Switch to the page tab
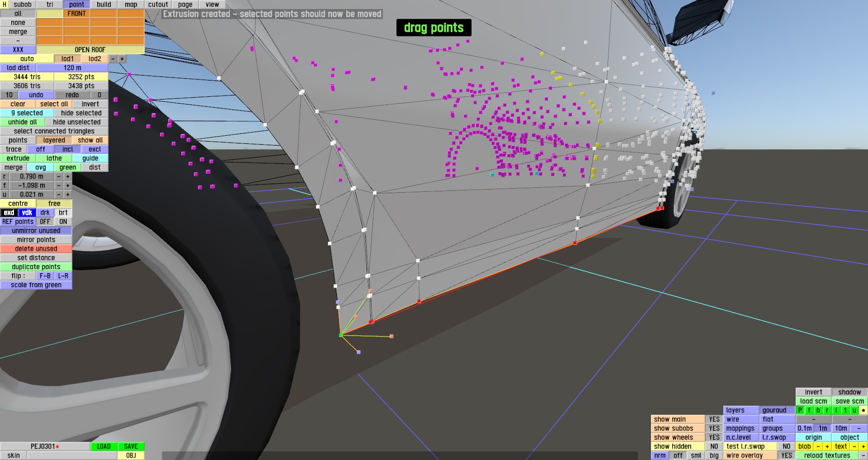This screenshot has width=868, height=460. (x=185, y=5)
